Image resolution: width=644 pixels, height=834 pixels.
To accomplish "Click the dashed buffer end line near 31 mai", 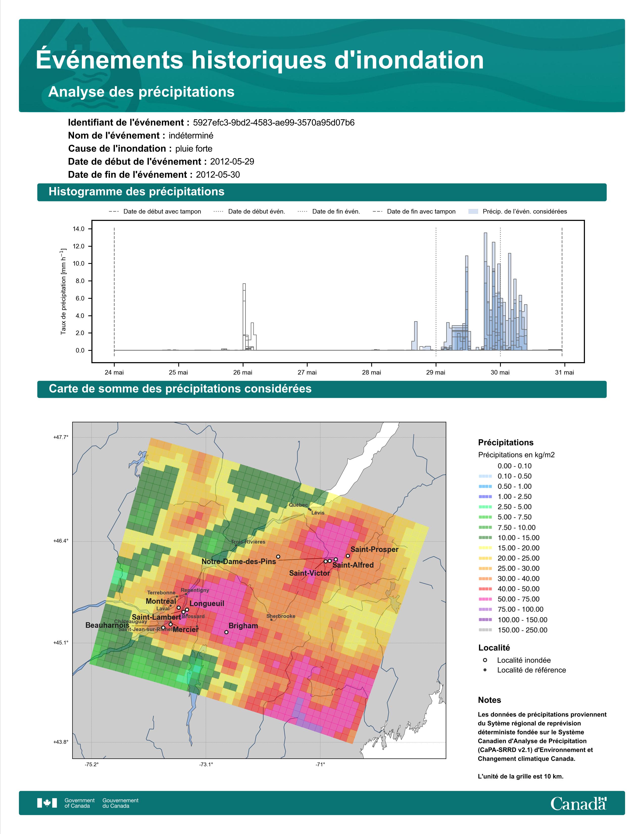I will click(x=562, y=292).
